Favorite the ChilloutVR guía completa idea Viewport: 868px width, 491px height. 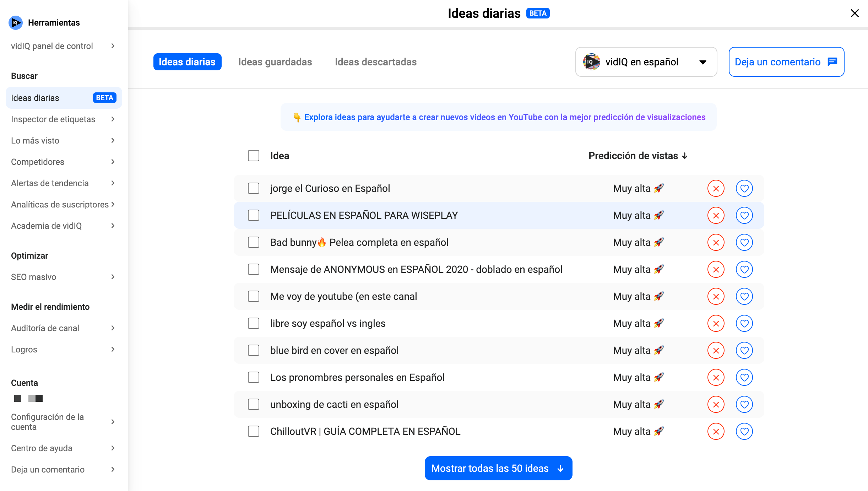(x=744, y=431)
